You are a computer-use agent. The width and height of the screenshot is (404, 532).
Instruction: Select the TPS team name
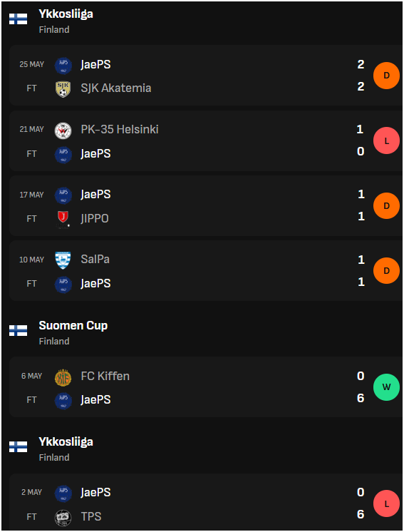[90, 516]
